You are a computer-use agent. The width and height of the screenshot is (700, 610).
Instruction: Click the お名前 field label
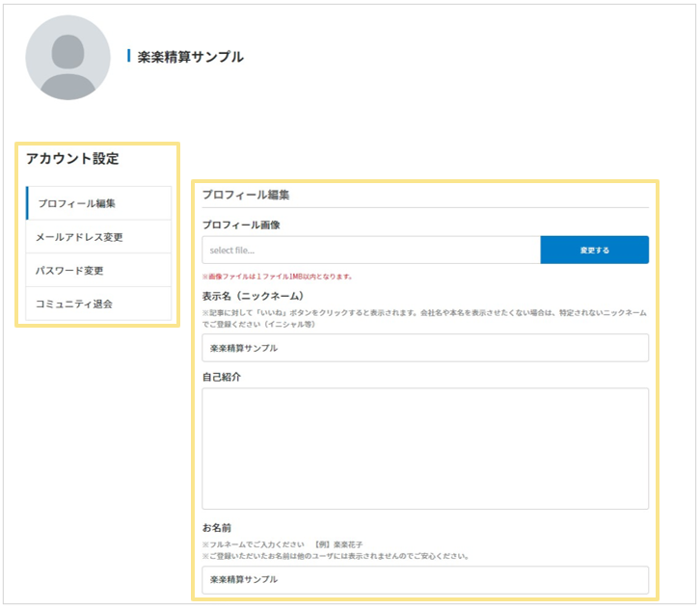[x=217, y=528]
